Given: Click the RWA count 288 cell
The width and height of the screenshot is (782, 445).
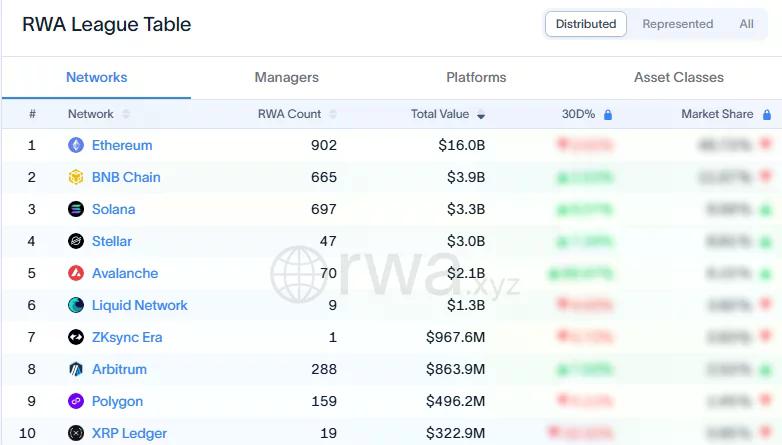Looking at the screenshot, I should [324, 369].
